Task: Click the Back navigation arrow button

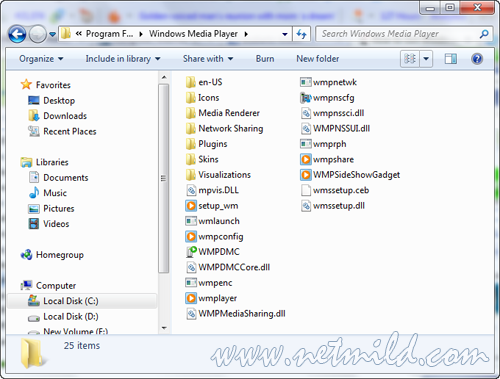Action: click(x=17, y=34)
